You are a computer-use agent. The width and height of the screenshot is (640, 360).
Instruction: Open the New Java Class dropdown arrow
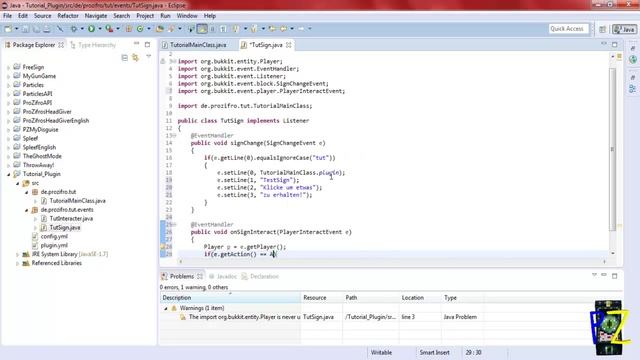(149, 29)
